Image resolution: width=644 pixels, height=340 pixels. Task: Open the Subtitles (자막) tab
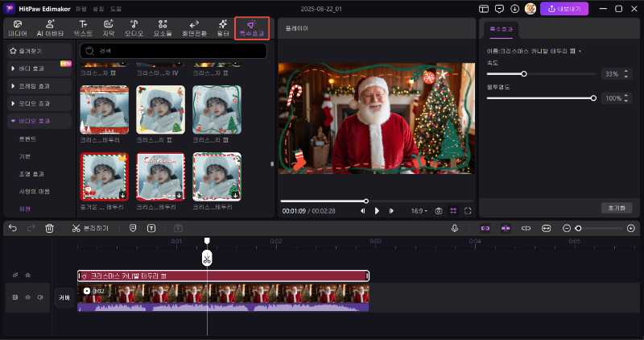(109, 28)
